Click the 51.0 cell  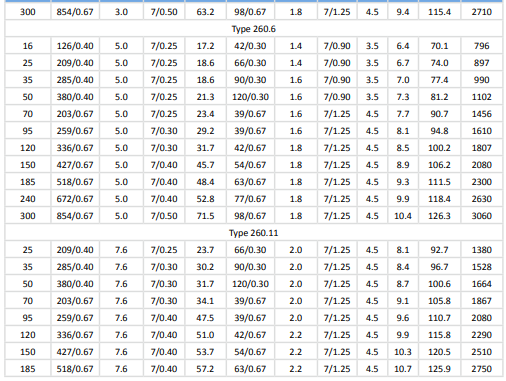pos(205,335)
